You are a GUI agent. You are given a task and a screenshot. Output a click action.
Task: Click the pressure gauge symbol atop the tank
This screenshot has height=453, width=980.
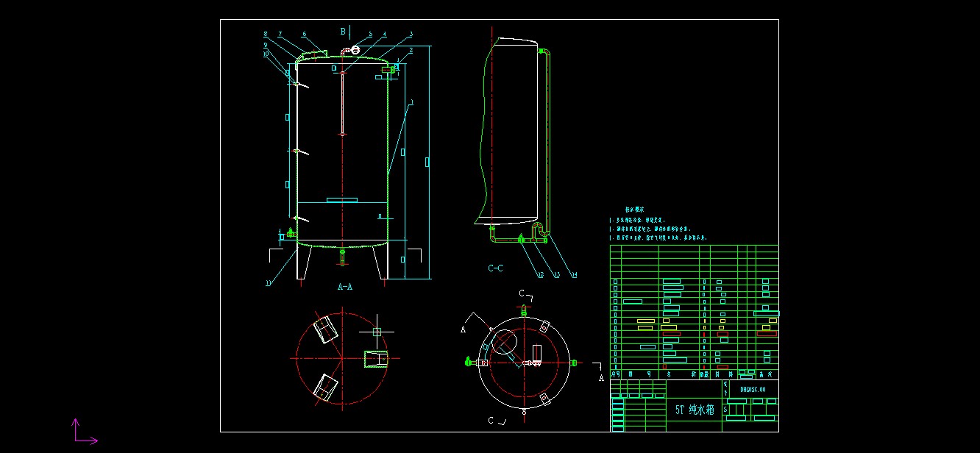tap(354, 50)
